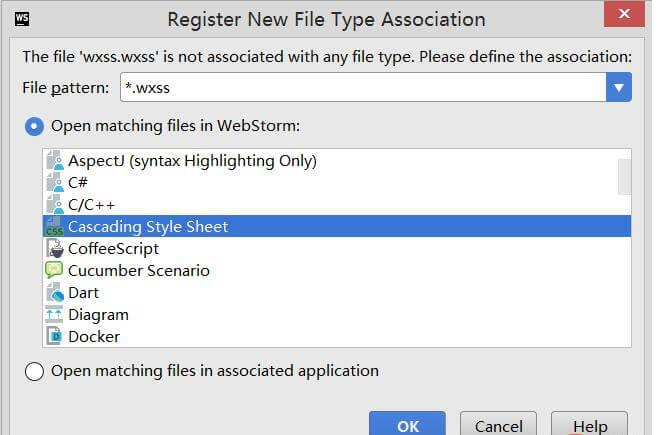667x435 pixels.
Task: Click the C# file type icon
Action: point(55,182)
